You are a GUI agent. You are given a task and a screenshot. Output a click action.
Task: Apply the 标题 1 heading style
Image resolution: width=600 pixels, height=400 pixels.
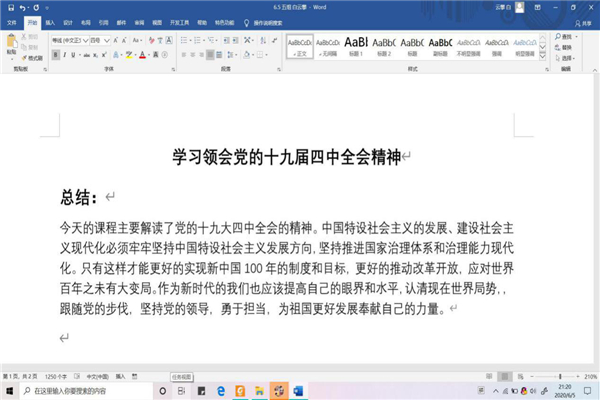(x=357, y=46)
